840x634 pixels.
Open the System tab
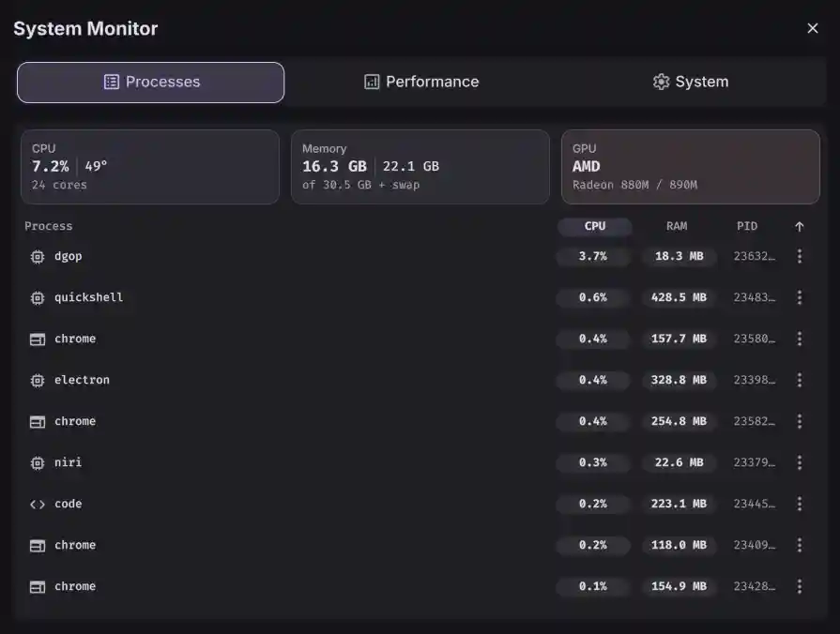(x=690, y=82)
